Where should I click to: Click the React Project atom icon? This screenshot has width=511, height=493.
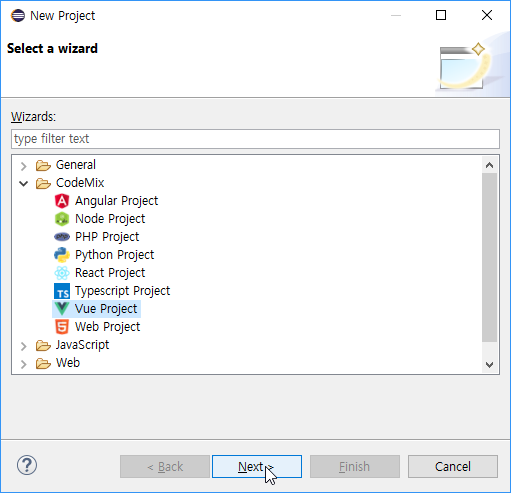62,273
